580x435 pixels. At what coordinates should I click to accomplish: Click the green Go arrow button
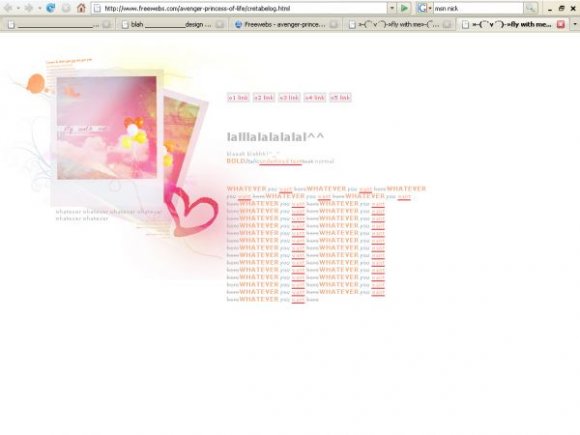tap(404, 8)
